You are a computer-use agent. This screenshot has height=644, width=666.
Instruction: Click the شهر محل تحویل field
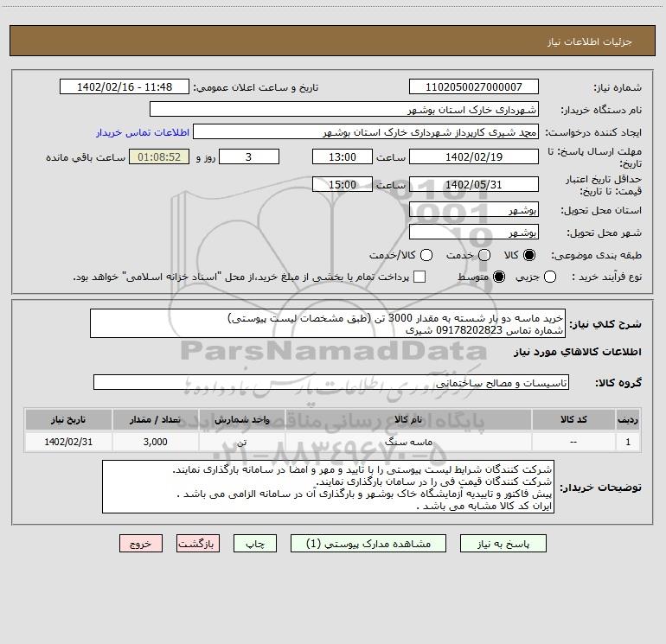coord(474,232)
